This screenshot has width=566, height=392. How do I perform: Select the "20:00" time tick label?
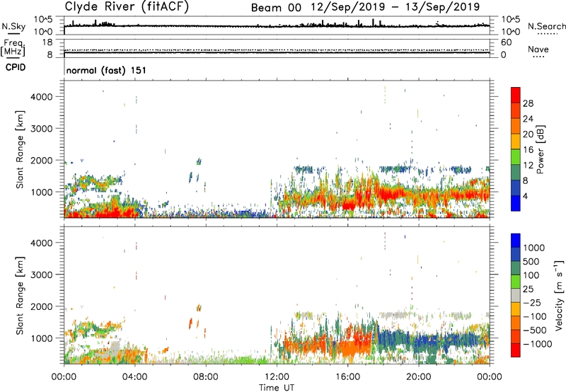pos(419,377)
